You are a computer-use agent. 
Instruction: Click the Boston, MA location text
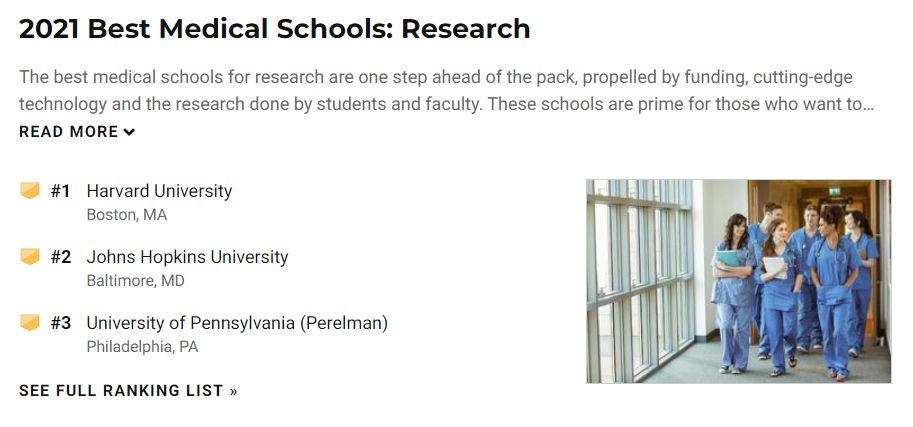point(127,215)
